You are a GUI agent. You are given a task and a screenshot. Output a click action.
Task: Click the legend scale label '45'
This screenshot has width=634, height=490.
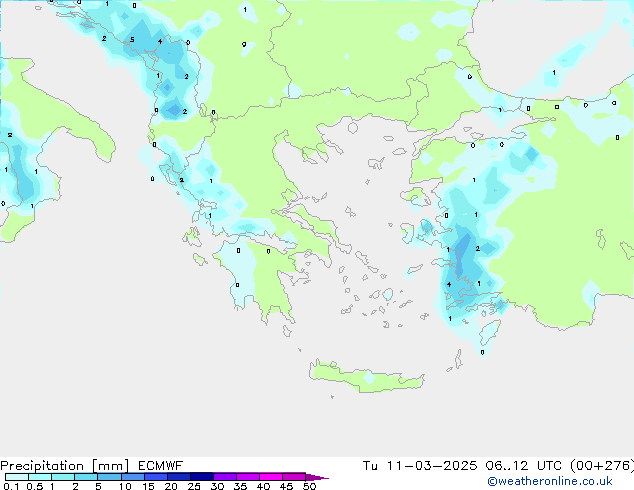tap(286, 486)
